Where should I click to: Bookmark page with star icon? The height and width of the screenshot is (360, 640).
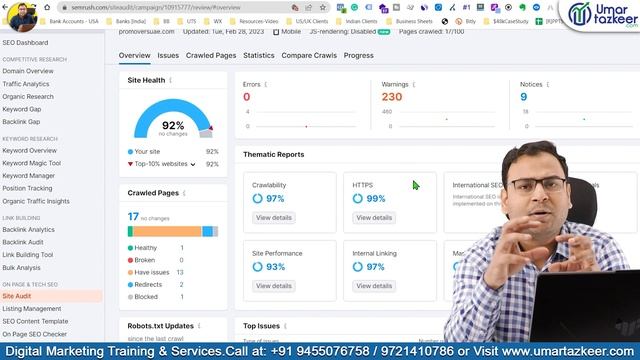point(323,7)
